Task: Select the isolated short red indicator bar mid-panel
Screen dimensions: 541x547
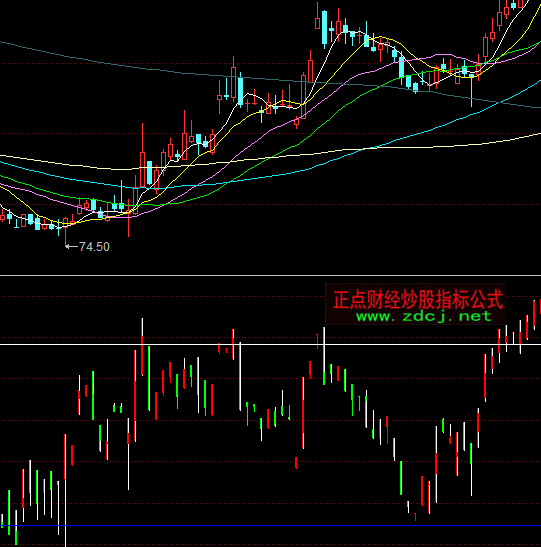Action: (296, 463)
